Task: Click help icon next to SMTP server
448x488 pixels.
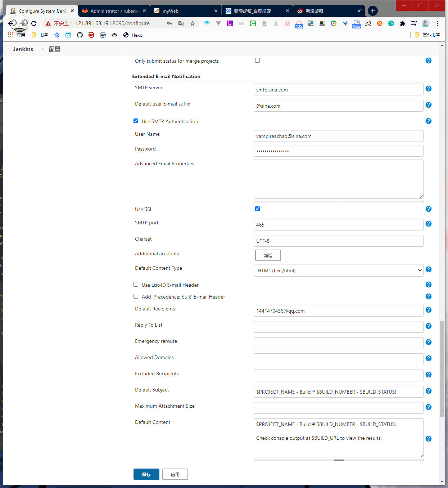Action: [428, 89]
